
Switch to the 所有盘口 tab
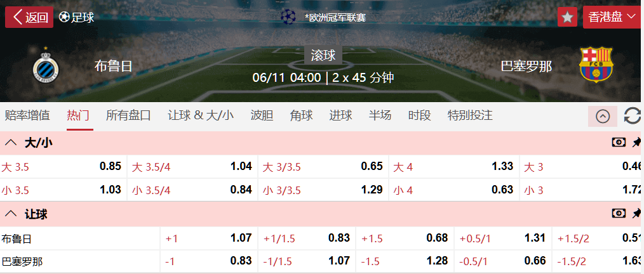[x=128, y=115]
